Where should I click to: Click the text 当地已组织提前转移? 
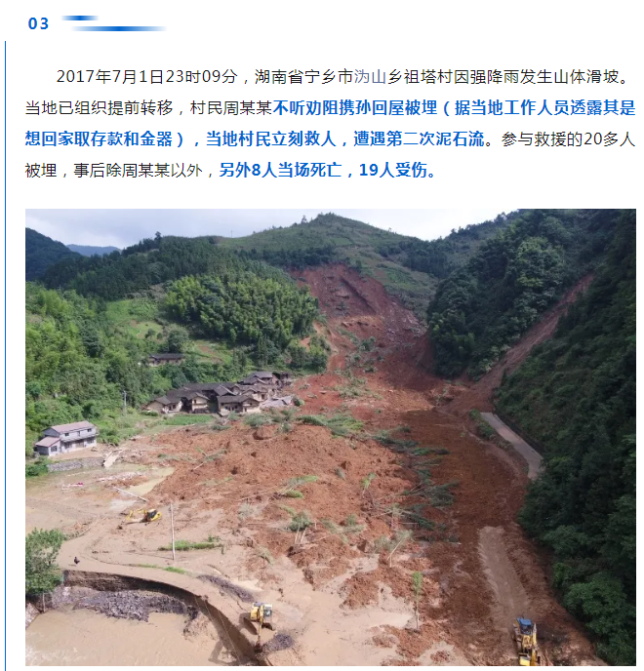pos(99,108)
